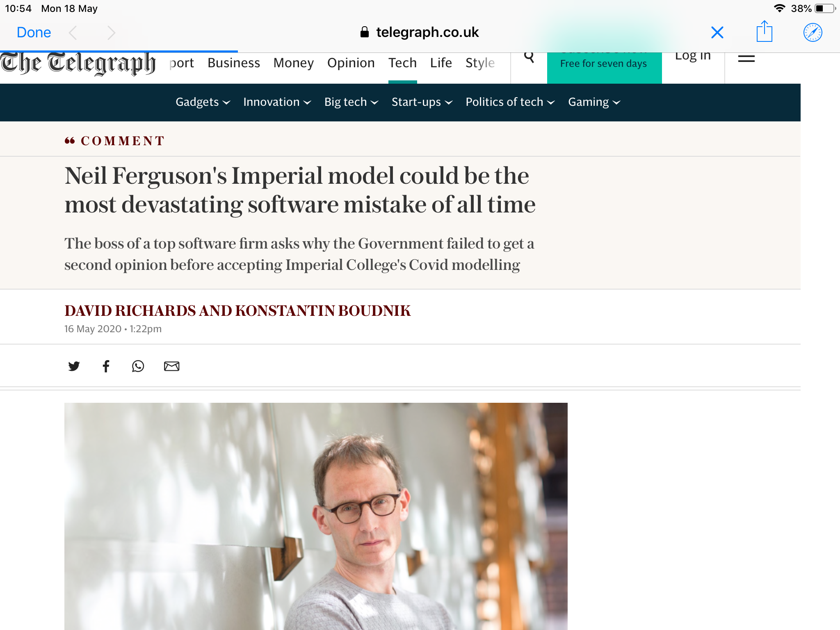Expand the Gaming dropdown
Image resolution: width=840 pixels, height=630 pixels.
point(594,102)
